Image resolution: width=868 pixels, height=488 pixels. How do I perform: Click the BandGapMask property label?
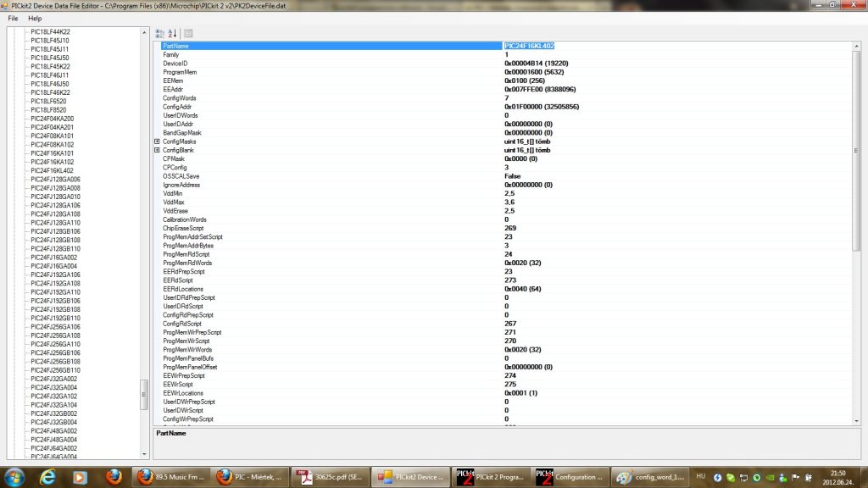pos(182,133)
